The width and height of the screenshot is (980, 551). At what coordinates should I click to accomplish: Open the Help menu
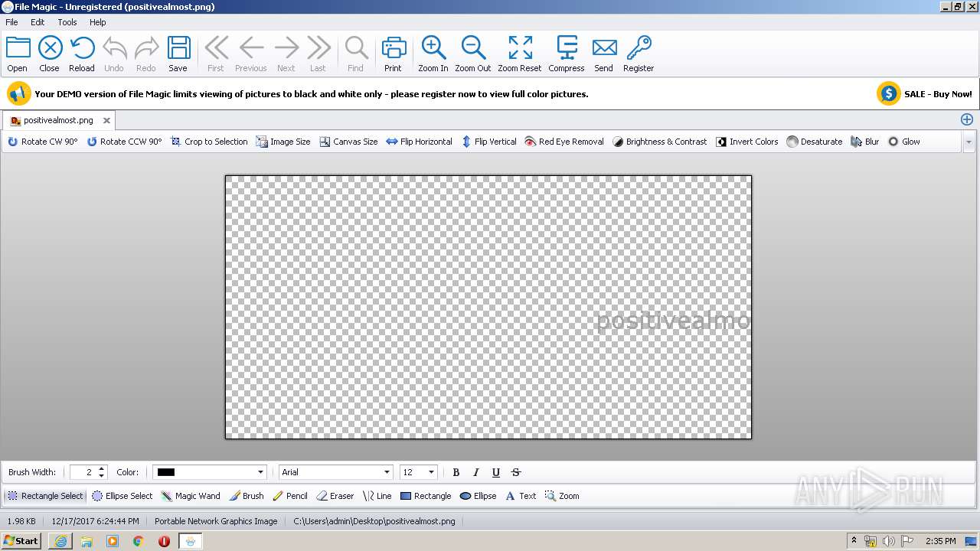tap(97, 22)
